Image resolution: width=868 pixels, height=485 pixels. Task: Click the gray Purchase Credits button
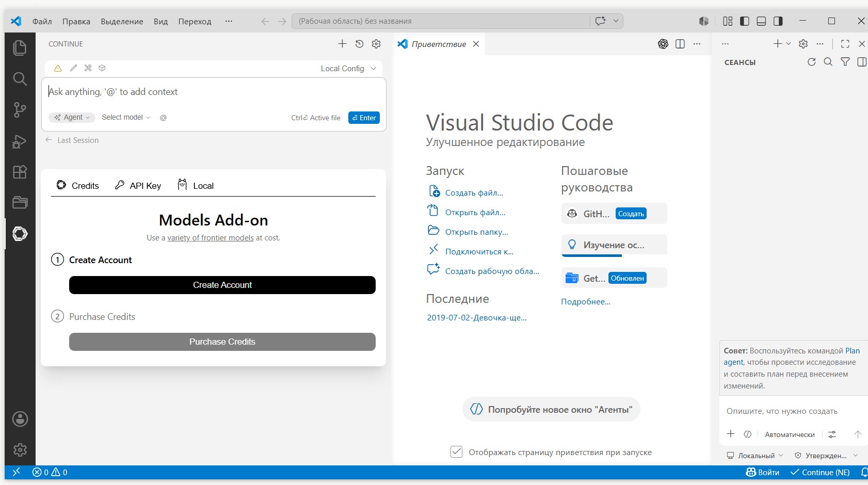click(222, 342)
